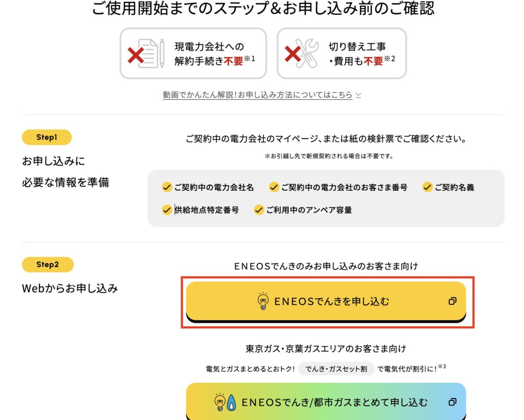Click the water drop gas icon
The image size is (524, 420).
pos(231,403)
